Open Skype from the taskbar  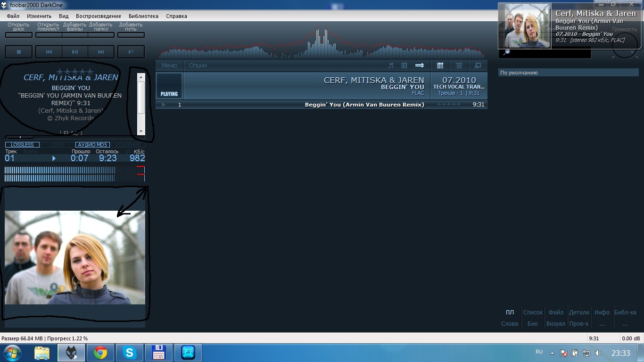(130, 353)
